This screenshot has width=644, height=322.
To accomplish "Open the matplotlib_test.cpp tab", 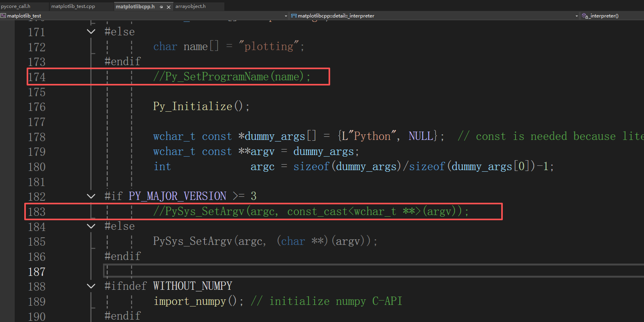I will 73,6.
